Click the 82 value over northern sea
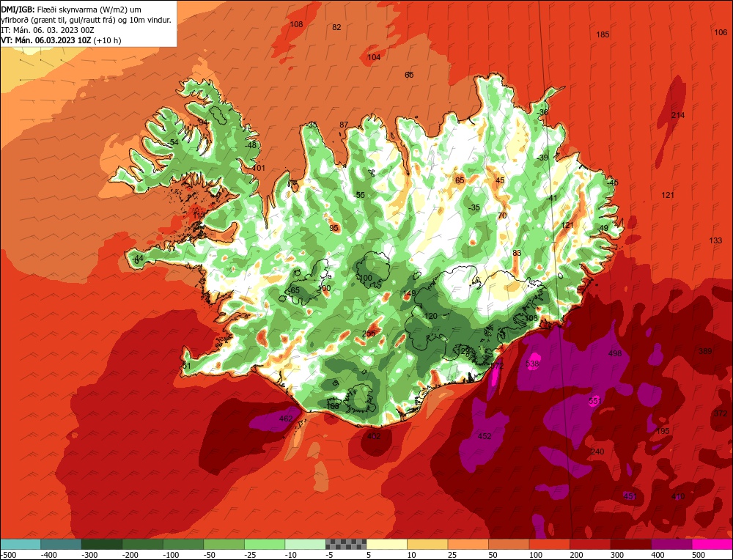733x560 pixels. tap(336, 27)
